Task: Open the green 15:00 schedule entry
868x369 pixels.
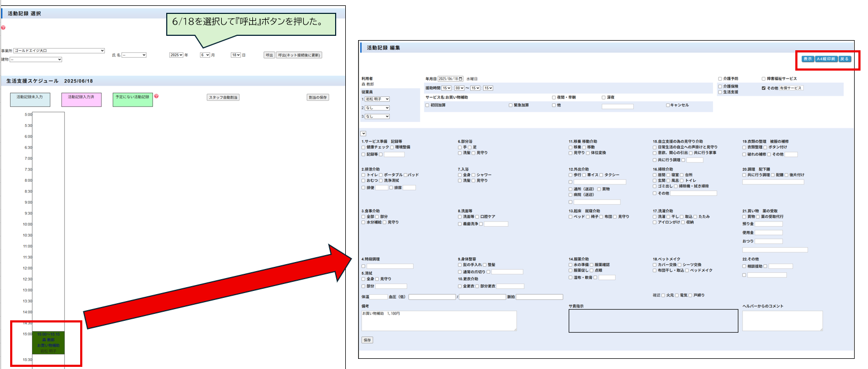Action: (x=48, y=343)
